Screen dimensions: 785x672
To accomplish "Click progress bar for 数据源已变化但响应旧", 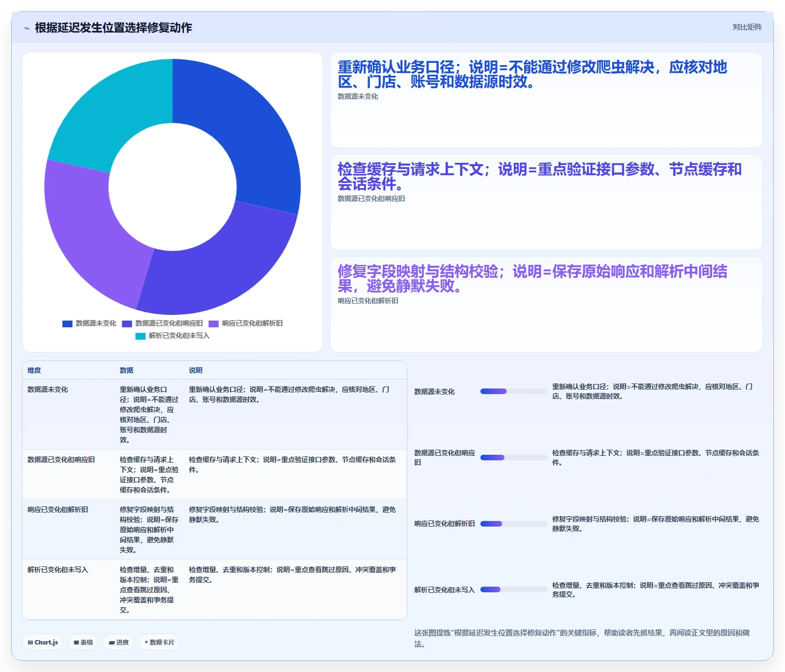I will click(x=513, y=458).
